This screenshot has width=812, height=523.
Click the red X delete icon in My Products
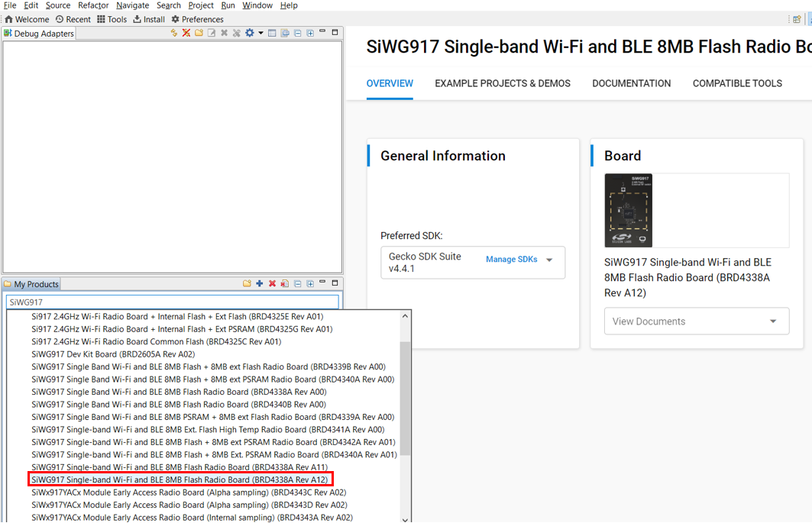[272, 284]
